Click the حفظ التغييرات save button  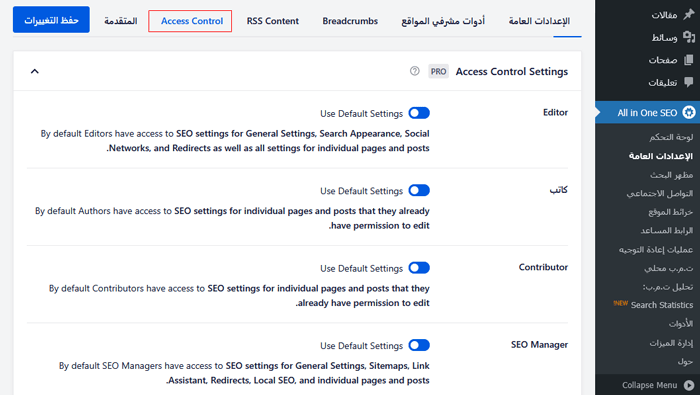[x=51, y=20]
